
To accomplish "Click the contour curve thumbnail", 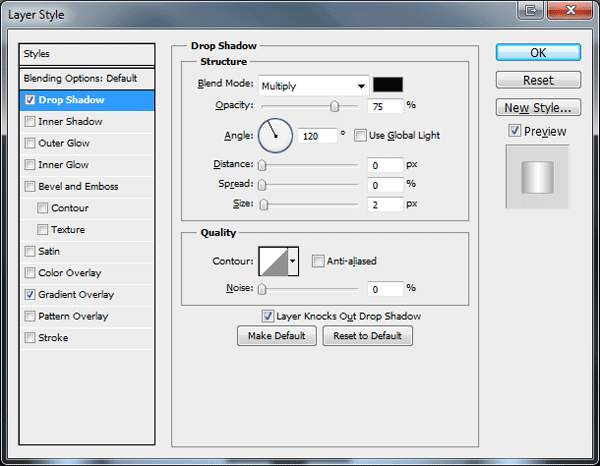I will tap(274, 261).
